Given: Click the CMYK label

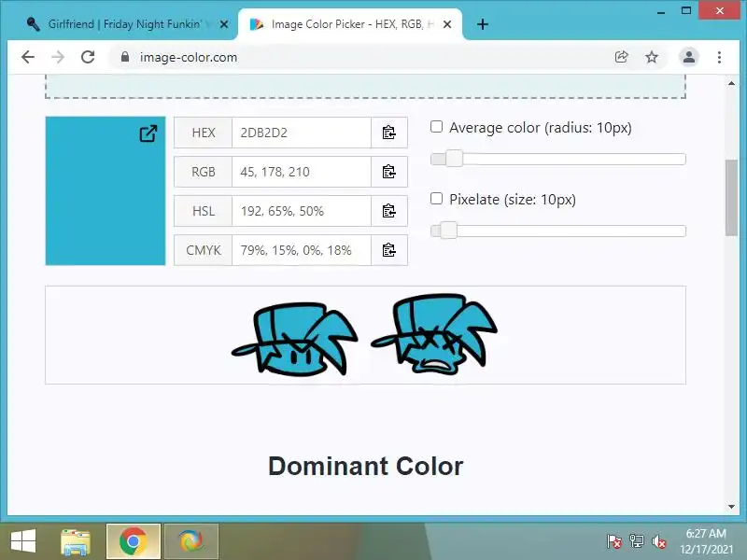Looking at the screenshot, I should click(x=204, y=250).
